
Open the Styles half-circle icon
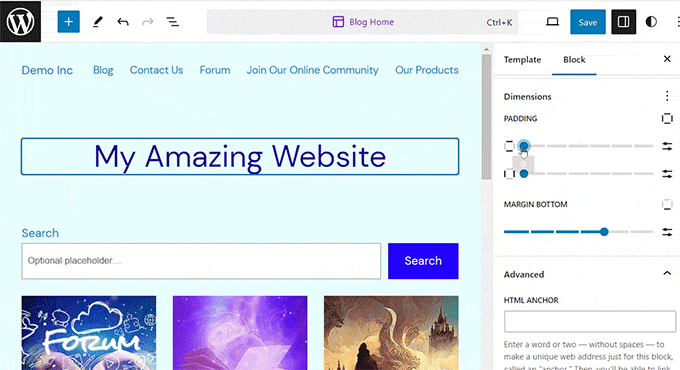tap(651, 22)
